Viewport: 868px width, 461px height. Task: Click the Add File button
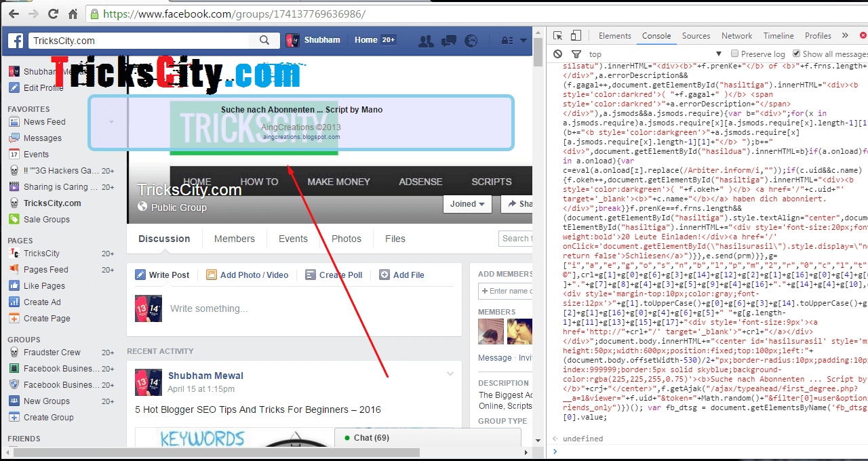pyautogui.click(x=401, y=275)
